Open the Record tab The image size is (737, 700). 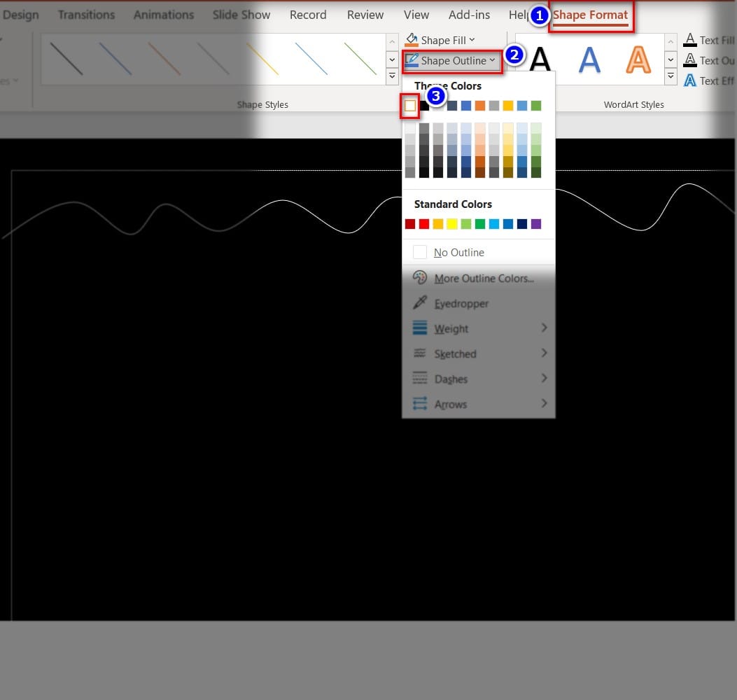pyautogui.click(x=308, y=15)
